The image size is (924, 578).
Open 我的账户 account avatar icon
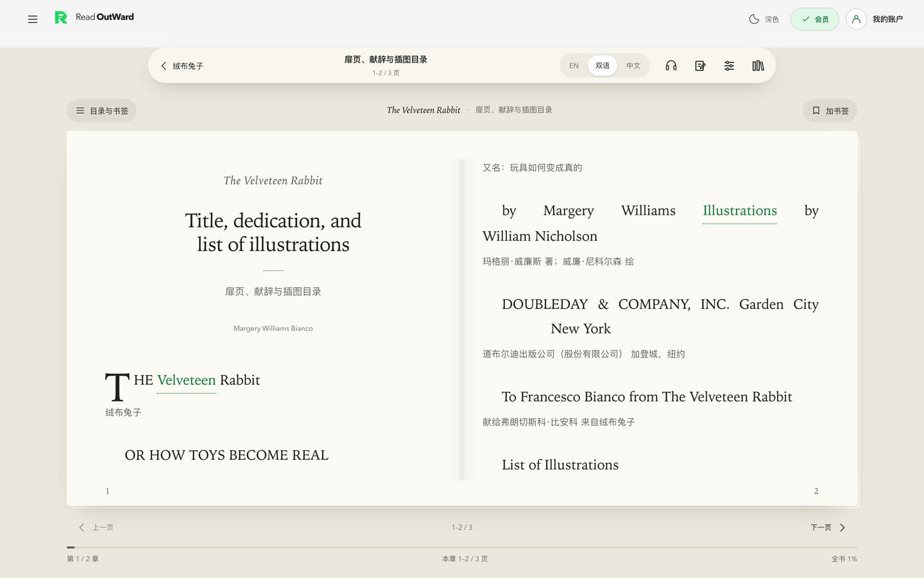pos(856,19)
